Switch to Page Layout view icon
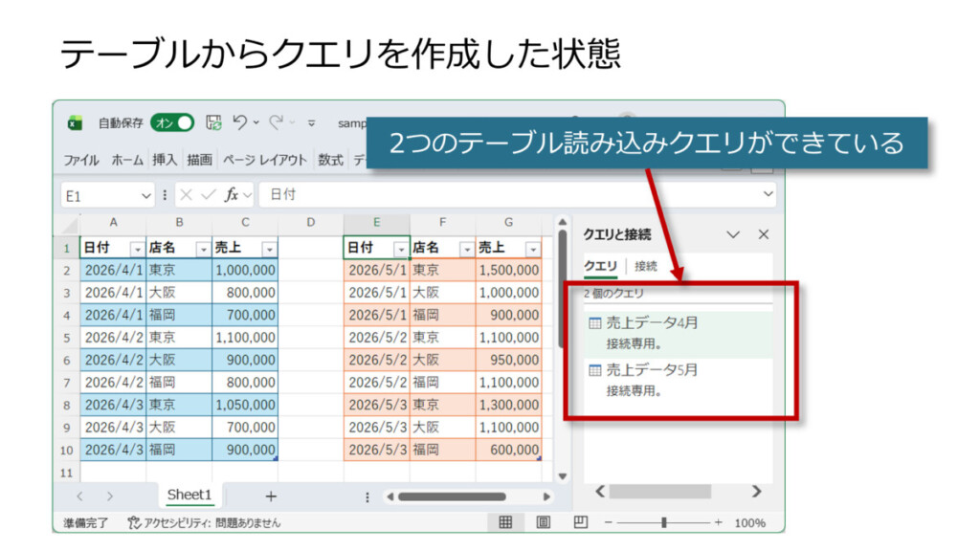 (543, 522)
